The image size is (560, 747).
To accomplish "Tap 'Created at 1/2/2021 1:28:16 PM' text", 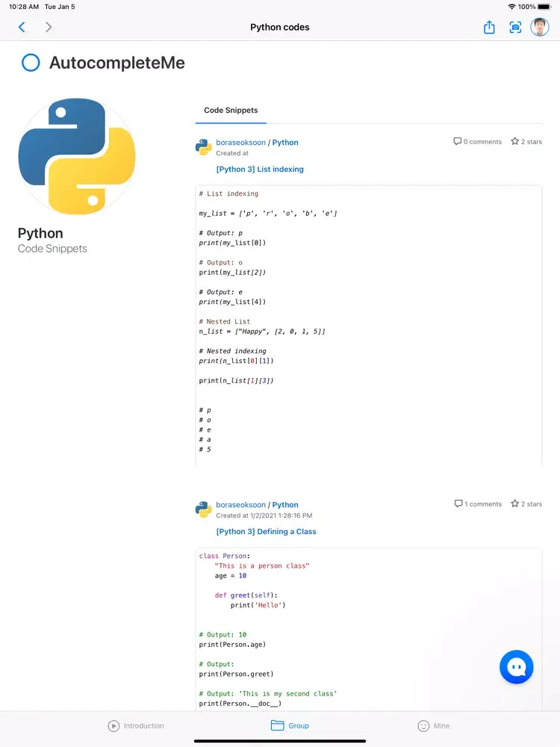I will [264, 515].
